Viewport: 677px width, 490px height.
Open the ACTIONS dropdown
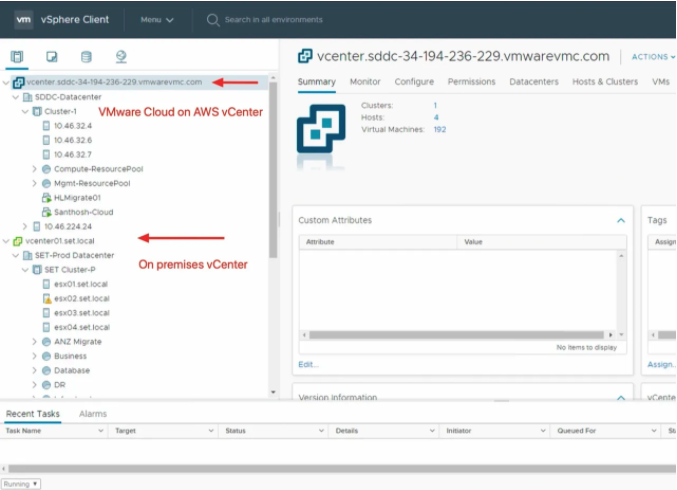[653, 57]
